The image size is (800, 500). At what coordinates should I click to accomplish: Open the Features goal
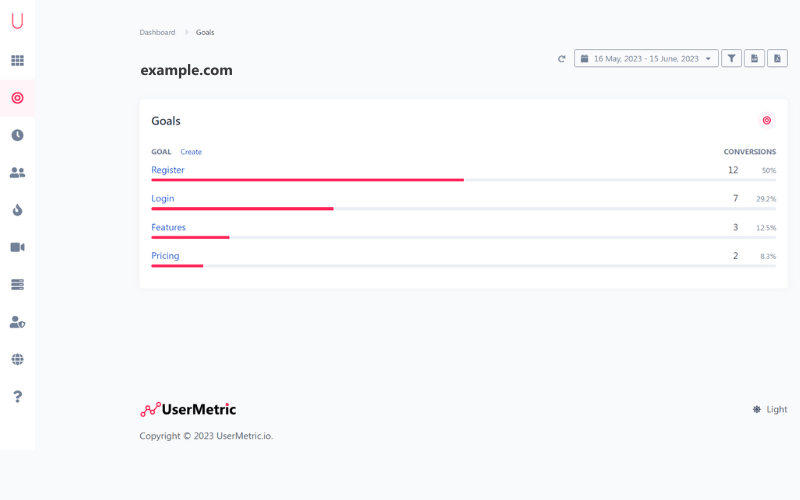168,227
